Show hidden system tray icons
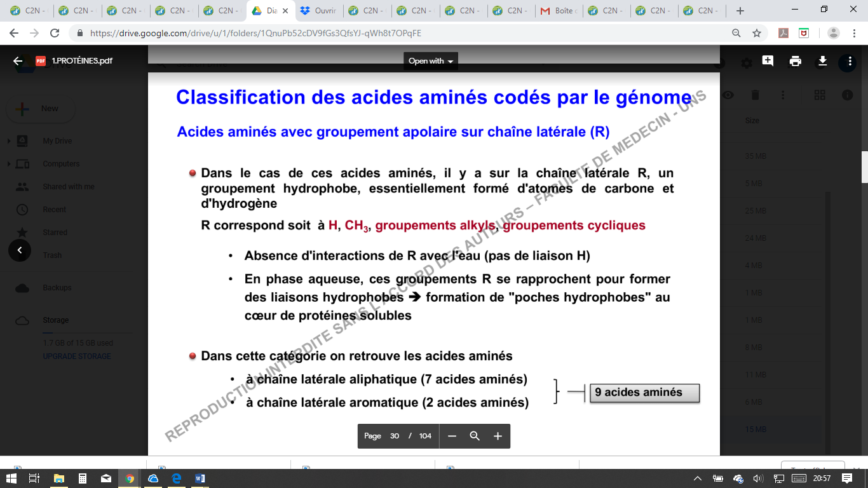 click(x=697, y=478)
